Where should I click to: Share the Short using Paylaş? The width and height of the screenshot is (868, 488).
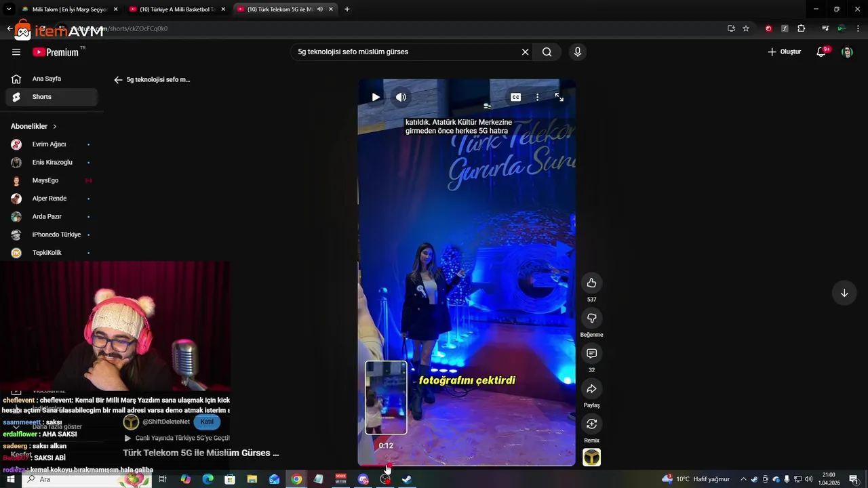591,388
